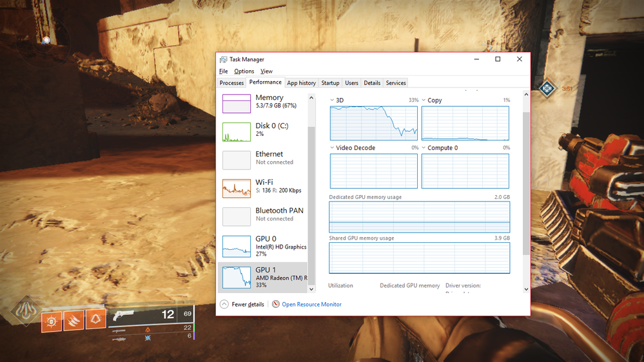This screenshot has width=644, height=362.
Task: Click the objective diamond marker in game
Action: pos(547,88)
